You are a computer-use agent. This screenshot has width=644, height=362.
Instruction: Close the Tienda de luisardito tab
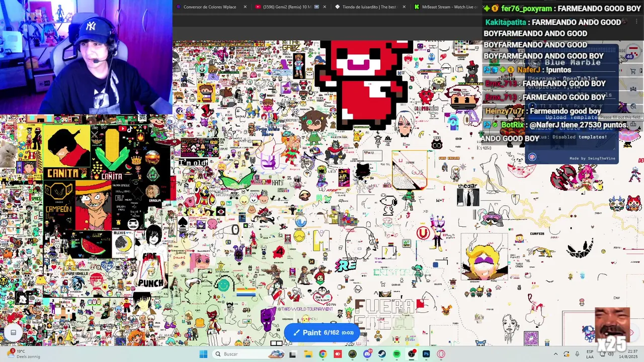(x=404, y=7)
